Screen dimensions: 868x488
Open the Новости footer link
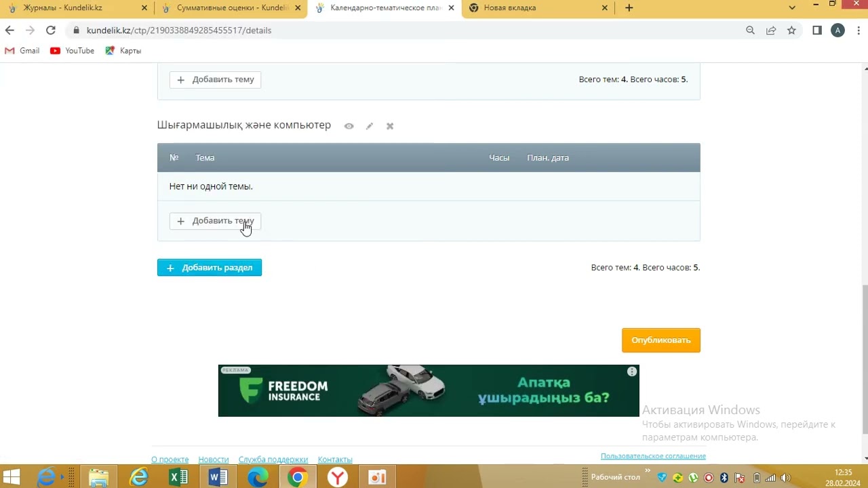[x=214, y=460]
